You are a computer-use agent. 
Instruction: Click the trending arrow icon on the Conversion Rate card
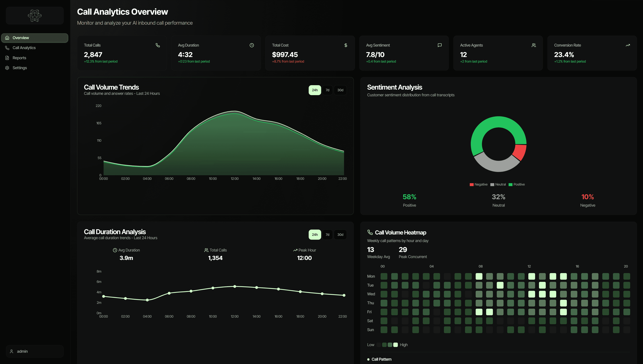[x=628, y=45]
